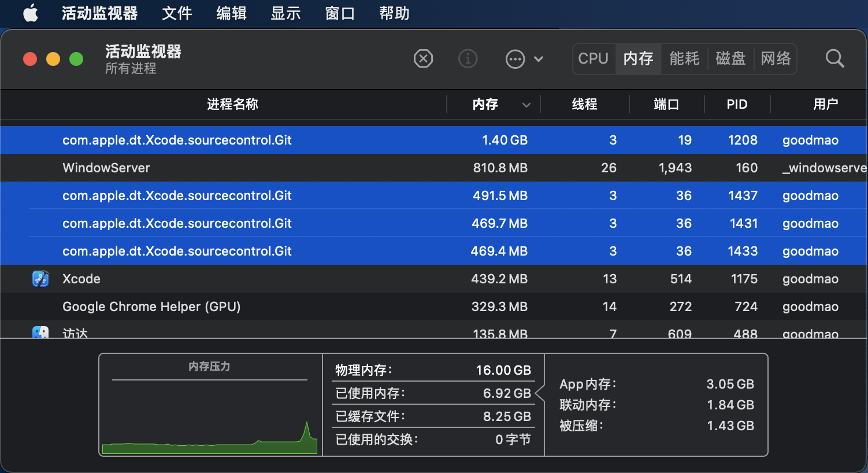The image size is (868, 473).
Task: Click the 329.3 MB memory value
Action: coord(499,306)
